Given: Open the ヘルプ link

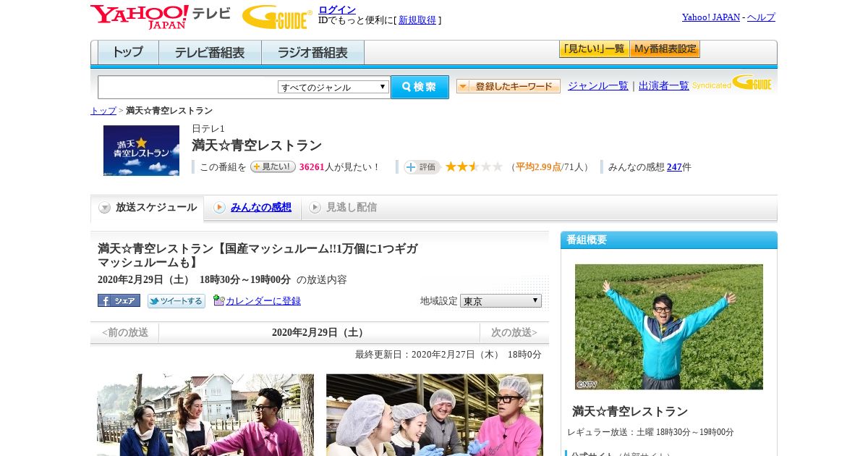Looking at the screenshot, I should click(761, 17).
